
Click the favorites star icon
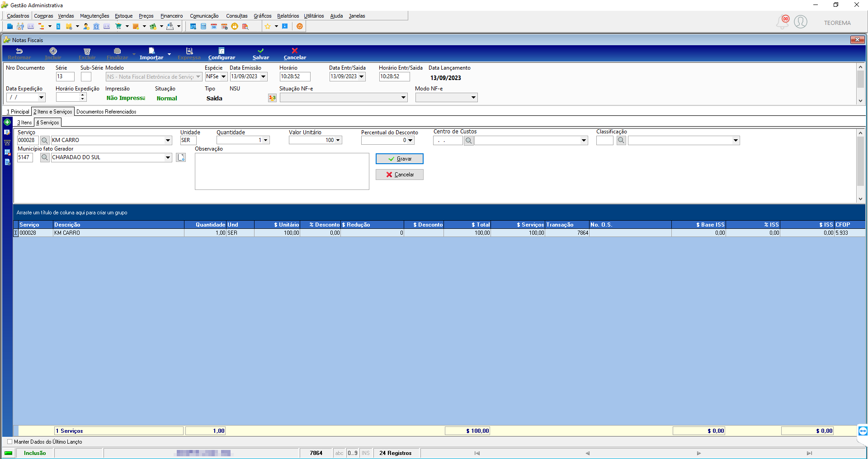click(x=268, y=26)
